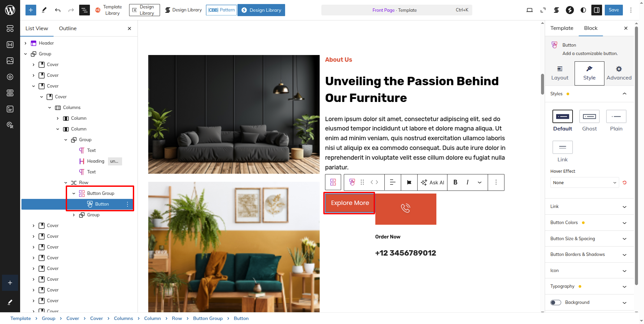
Task: Click the phone icon button block
Action: click(406, 209)
